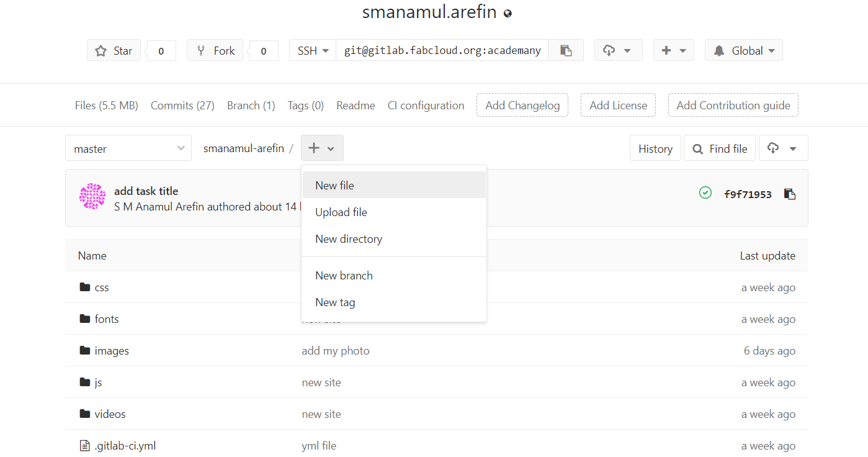Image resolution: width=868 pixels, height=457 pixels.
Task: Open the download cloud dropdown near History
Action: [x=783, y=148]
